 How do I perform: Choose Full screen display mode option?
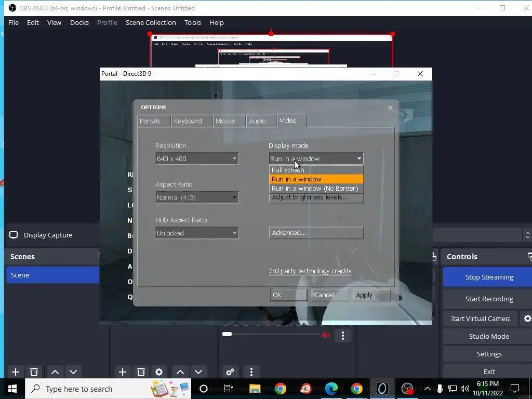pyautogui.click(x=316, y=170)
